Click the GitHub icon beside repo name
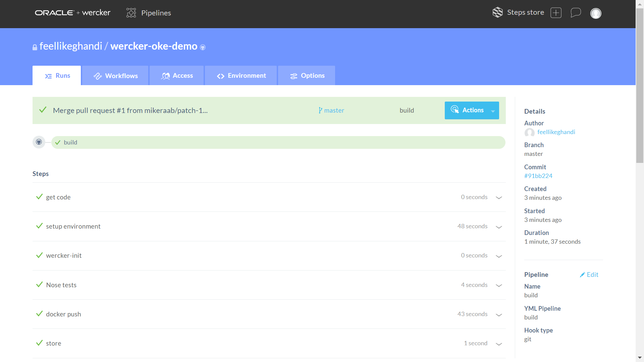The image size is (644, 362). point(203,47)
